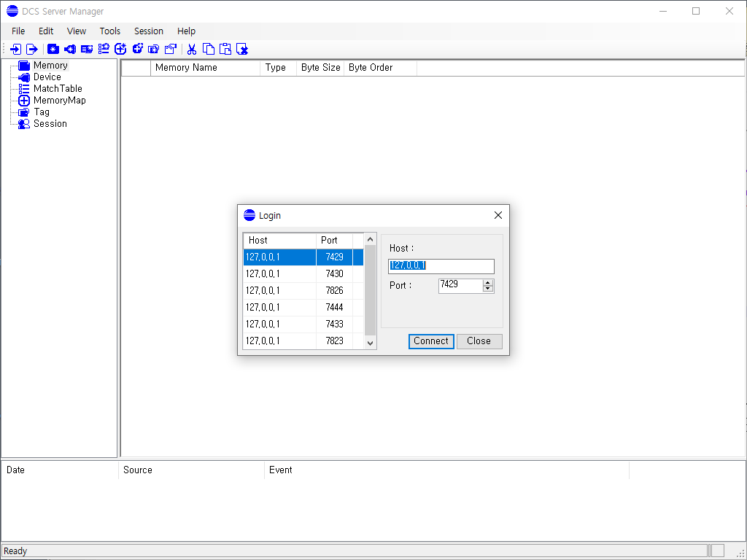
Task: Click the login arrow icon in the toolbar
Action: click(x=16, y=49)
